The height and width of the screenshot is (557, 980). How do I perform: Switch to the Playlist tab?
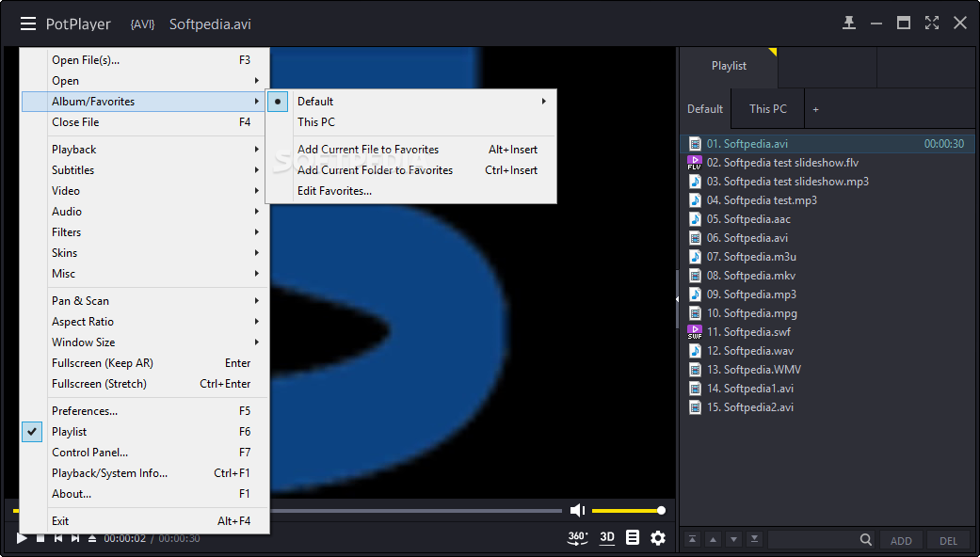(729, 66)
